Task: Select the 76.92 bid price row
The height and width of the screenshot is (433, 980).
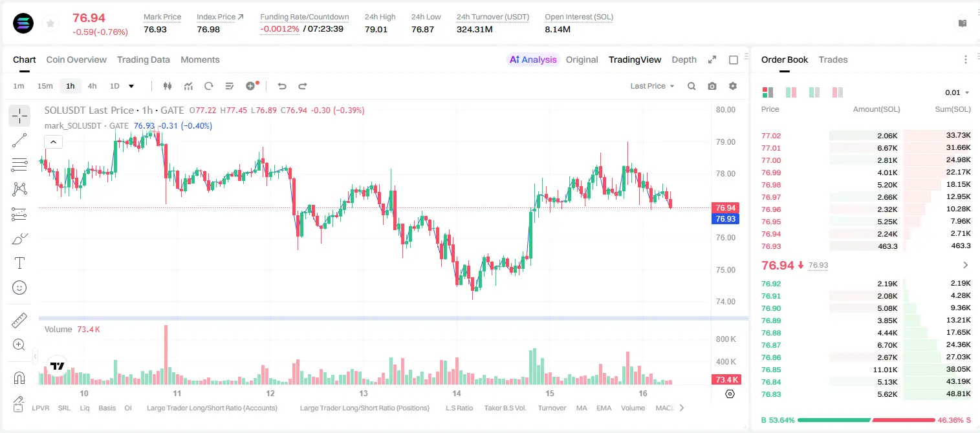Action: coord(866,284)
